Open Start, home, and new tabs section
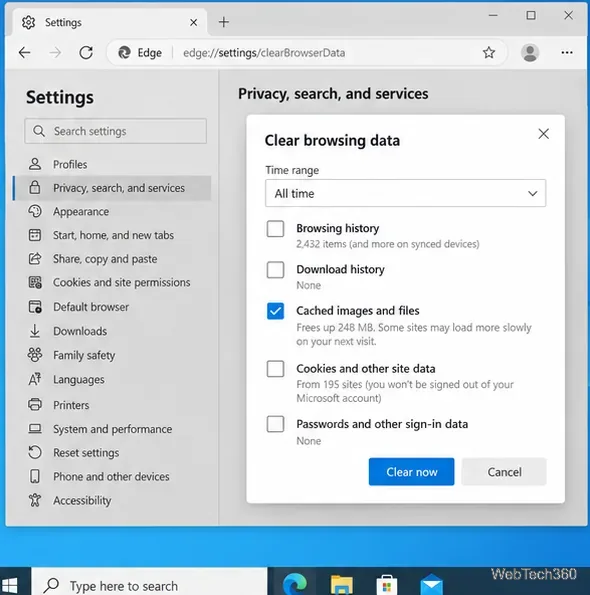 (112, 235)
